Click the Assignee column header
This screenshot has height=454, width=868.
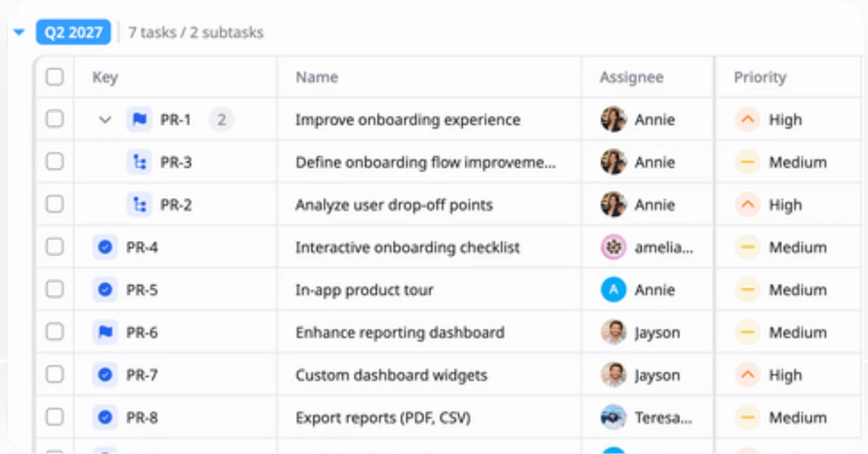pyautogui.click(x=632, y=77)
